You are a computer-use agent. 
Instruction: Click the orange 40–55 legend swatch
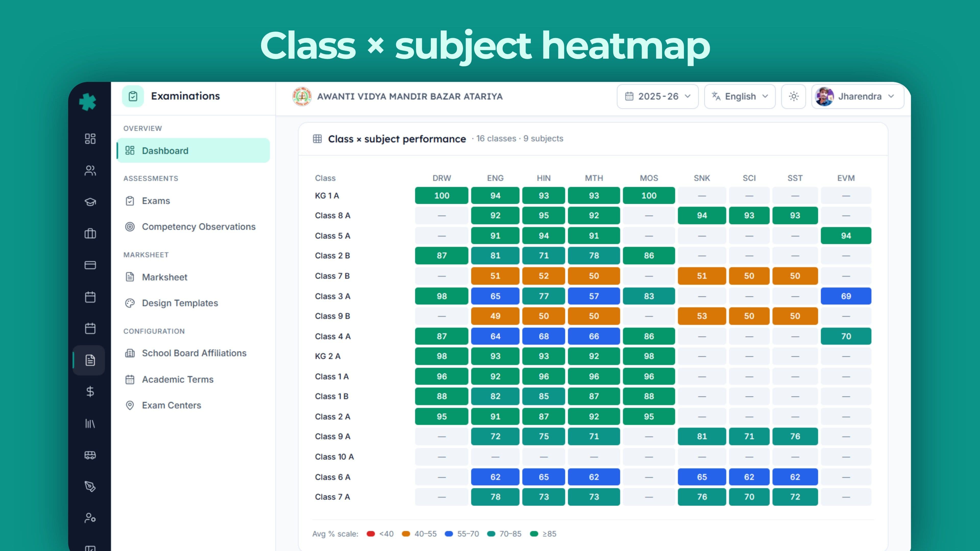(x=406, y=534)
